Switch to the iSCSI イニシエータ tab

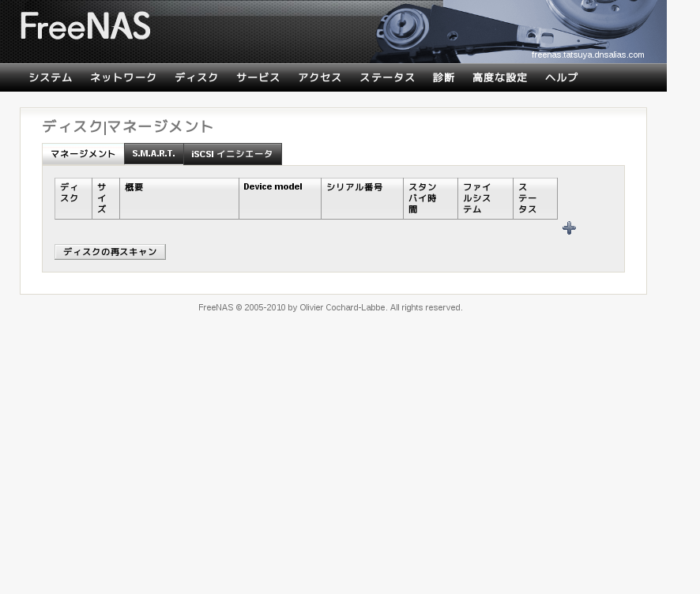(x=232, y=154)
